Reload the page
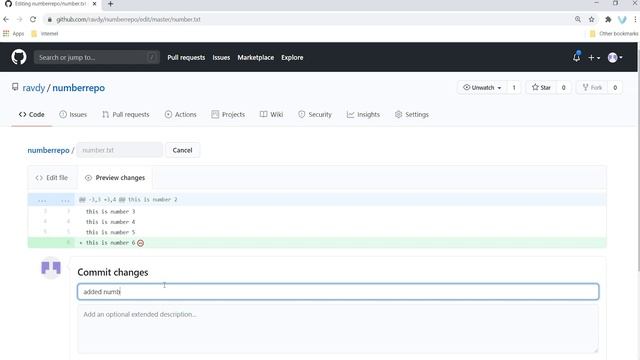 point(33,19)
